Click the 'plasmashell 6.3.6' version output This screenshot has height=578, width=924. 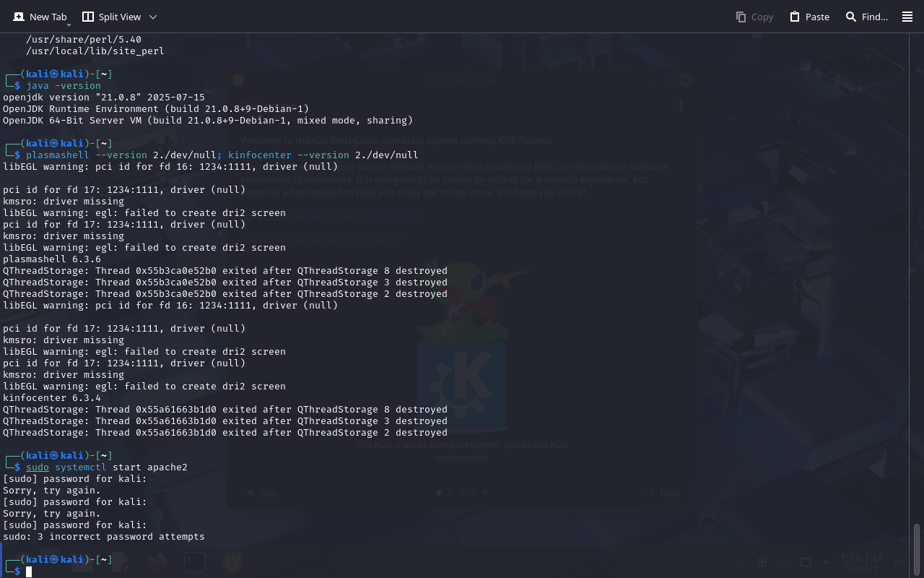point(52,259)
